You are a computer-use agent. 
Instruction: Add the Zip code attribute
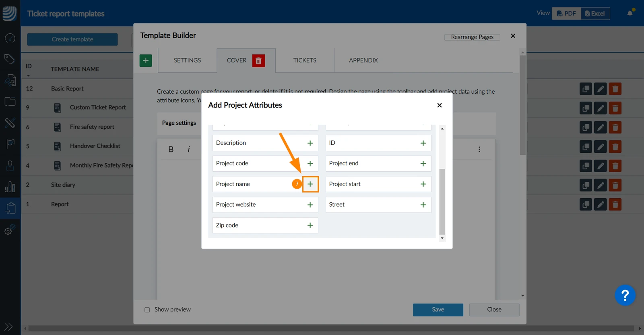(x=310, y=225)
